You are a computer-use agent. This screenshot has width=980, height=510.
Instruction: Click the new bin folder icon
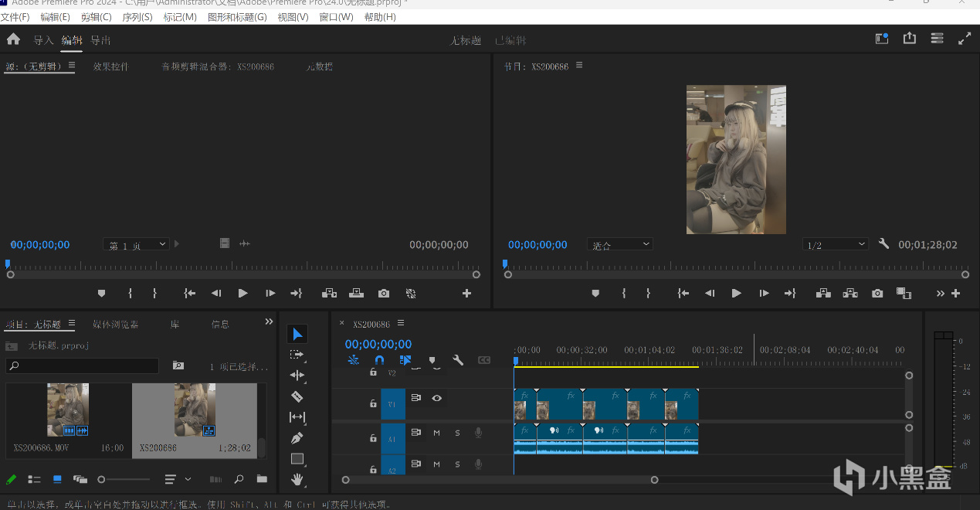262,479
